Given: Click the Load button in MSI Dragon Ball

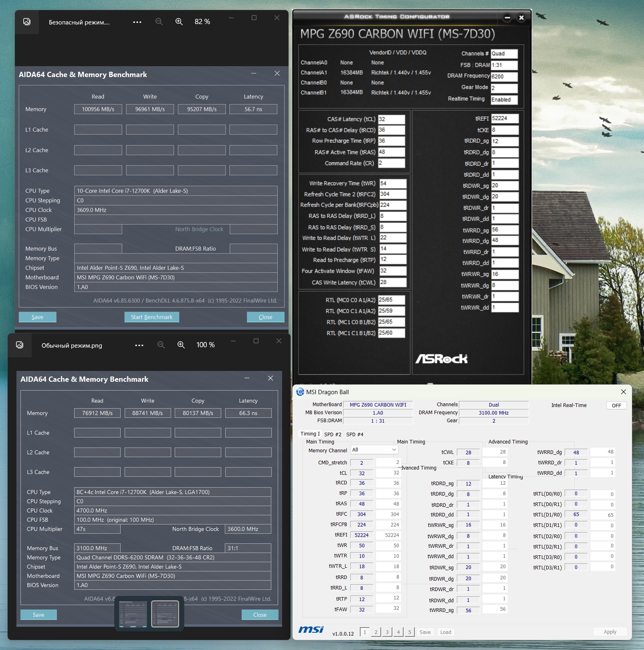Looking at the screenshot, I should coord(445,632).
